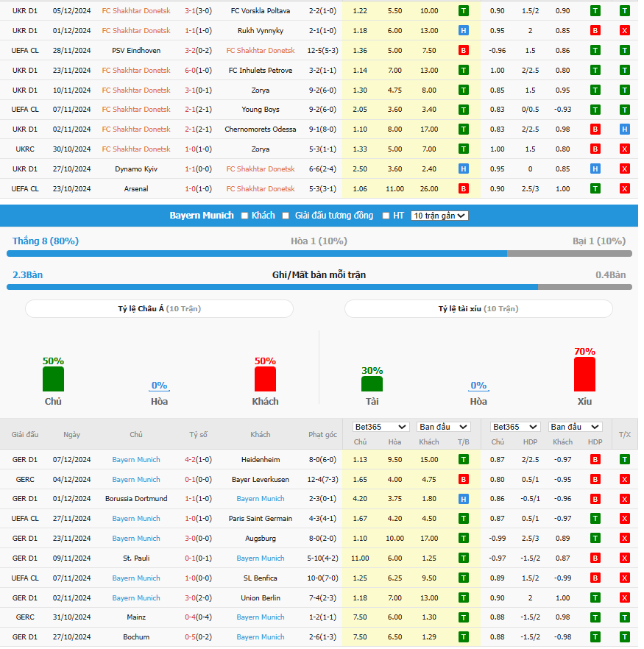This screenshot has width=644, height=649.
Task: Open the Union Berlin team link
Action: click(261, 597)
